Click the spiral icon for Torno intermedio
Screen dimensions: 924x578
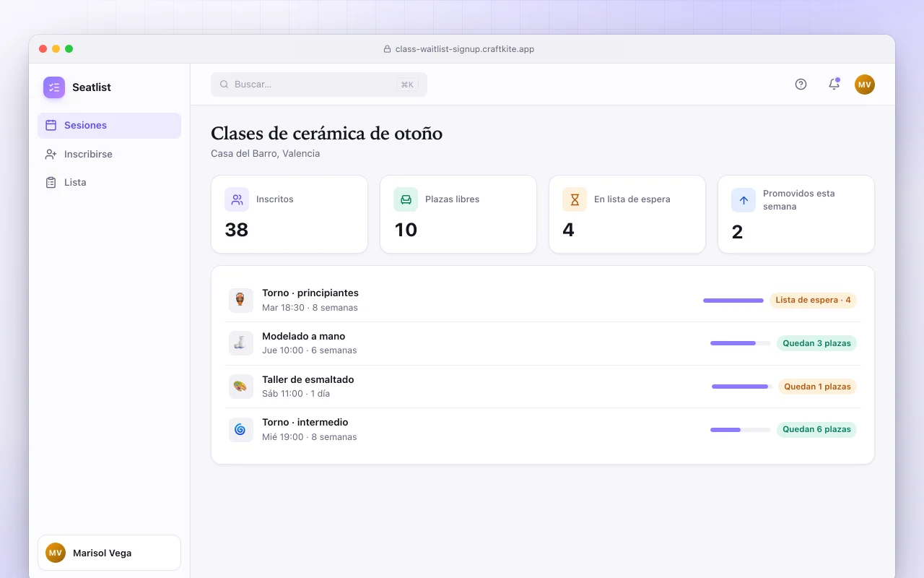point(240,429)
